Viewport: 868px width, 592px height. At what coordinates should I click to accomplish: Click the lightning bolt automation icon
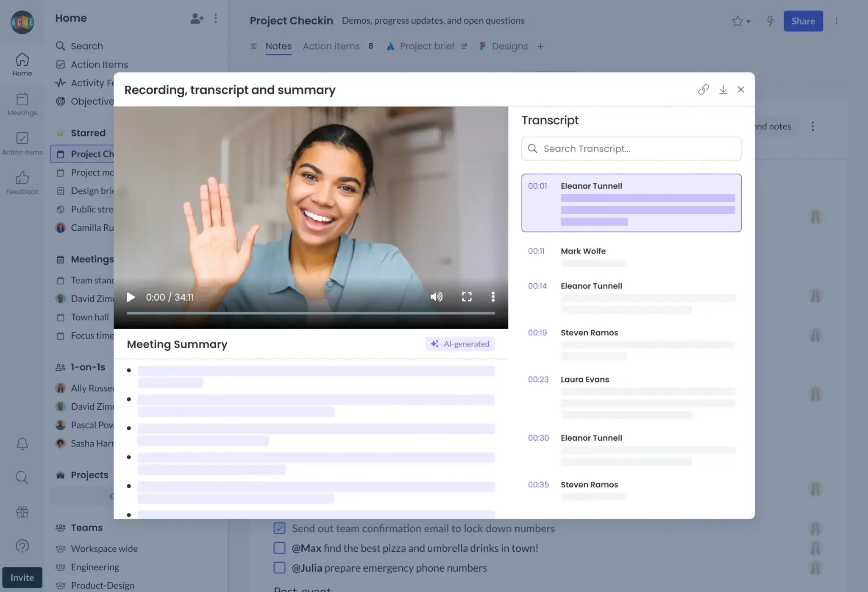click(x=771, y=21)
